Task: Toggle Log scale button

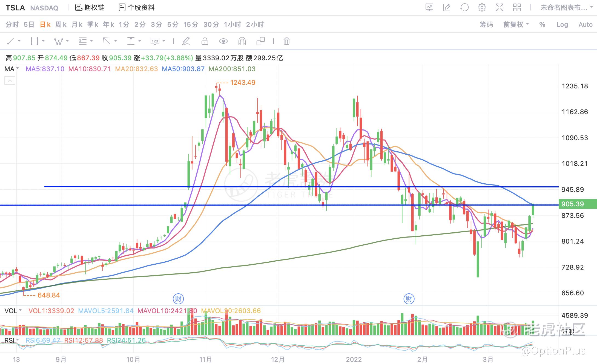Action: pos(562,25)
